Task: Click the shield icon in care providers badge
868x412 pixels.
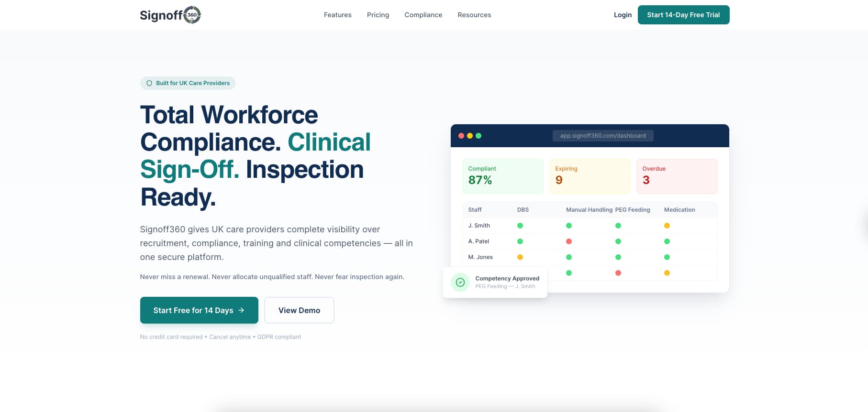Action: pyautogui.click(x=149, y=83)
